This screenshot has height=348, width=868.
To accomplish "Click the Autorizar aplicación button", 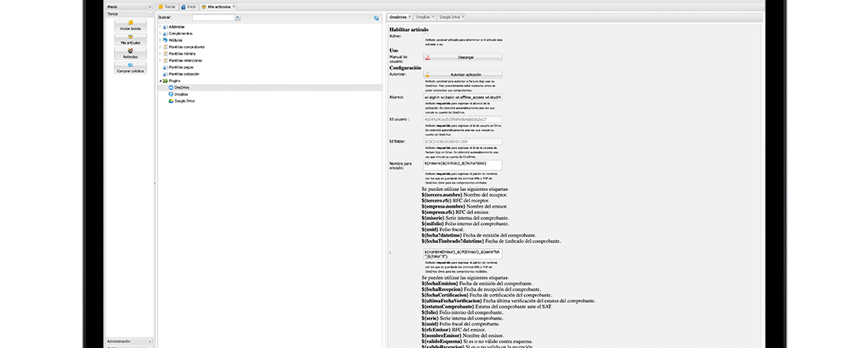I will 463,74.
